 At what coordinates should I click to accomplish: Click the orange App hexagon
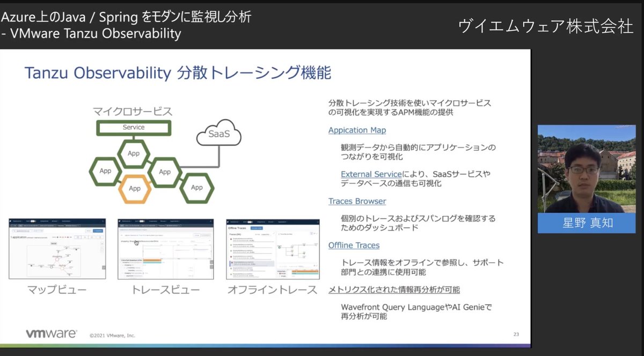tap(134, 188)
